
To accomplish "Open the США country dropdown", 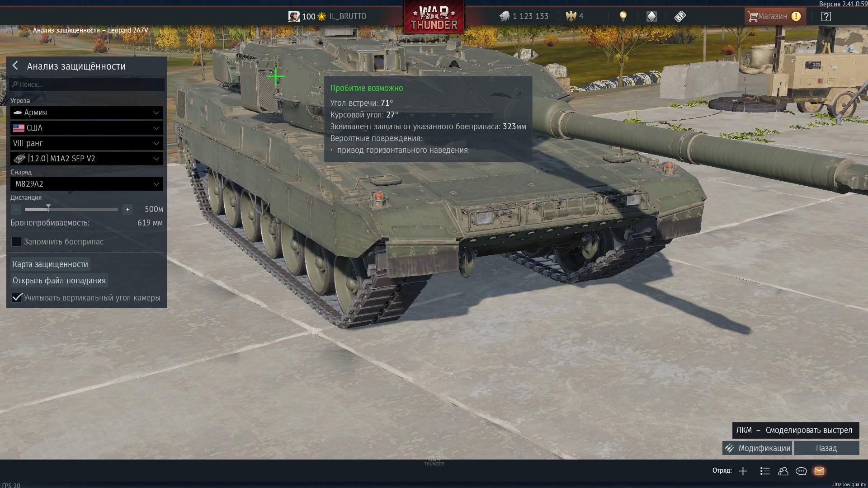I will coord(87,128).
